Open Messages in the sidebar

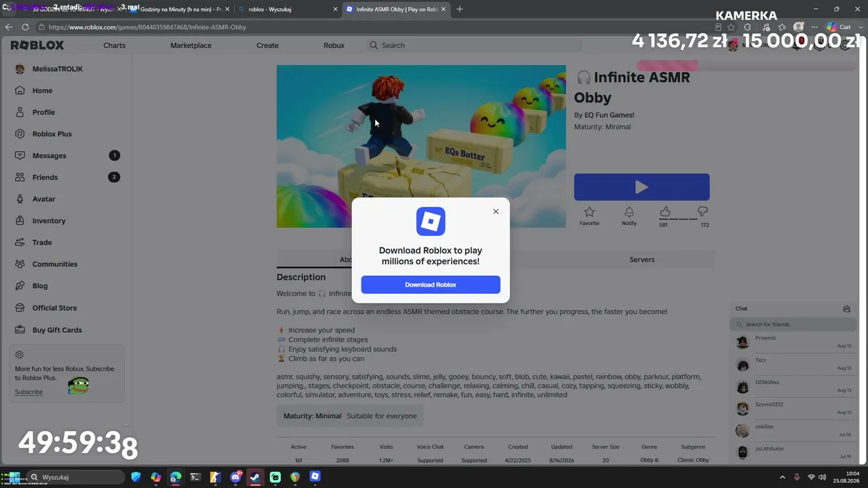click(x=66, y=156)
